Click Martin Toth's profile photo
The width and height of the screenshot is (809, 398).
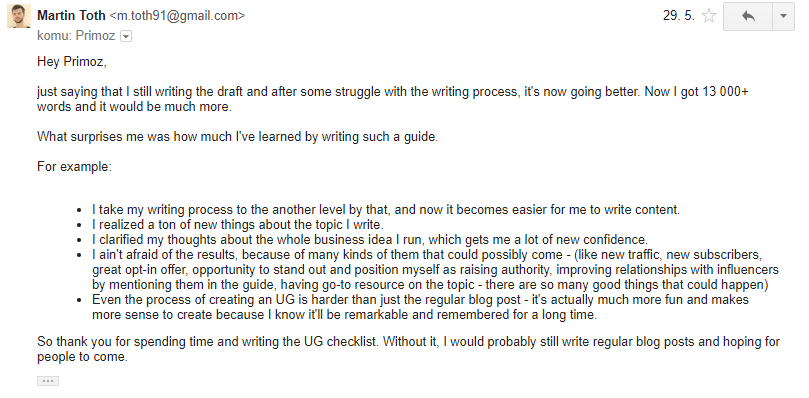19,16
